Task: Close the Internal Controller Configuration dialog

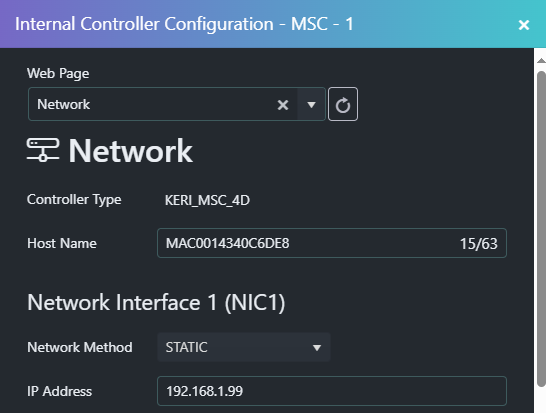Action: click(x=524, y=25)
